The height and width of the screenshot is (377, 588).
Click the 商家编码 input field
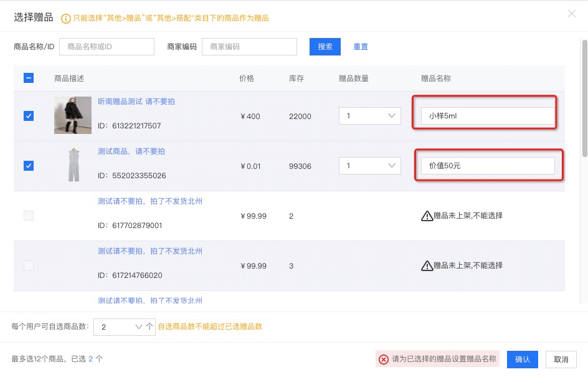pyautogui.click(x=249, y=47)
